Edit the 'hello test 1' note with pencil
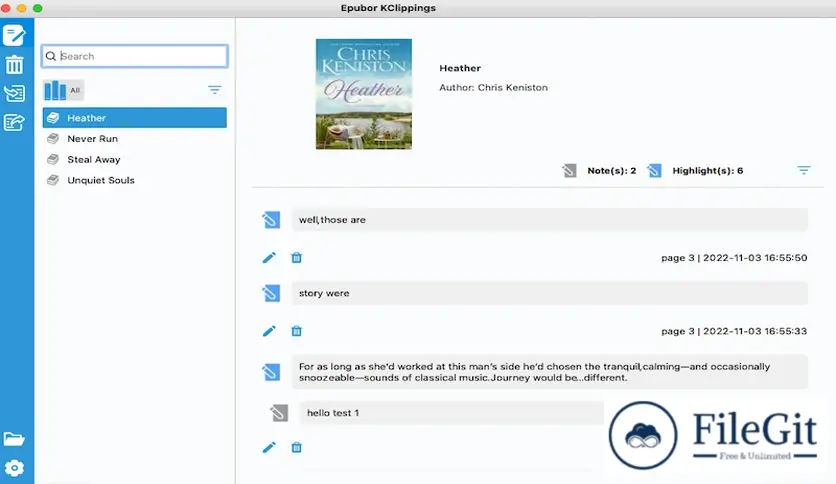836x484 pixels. 269,447
